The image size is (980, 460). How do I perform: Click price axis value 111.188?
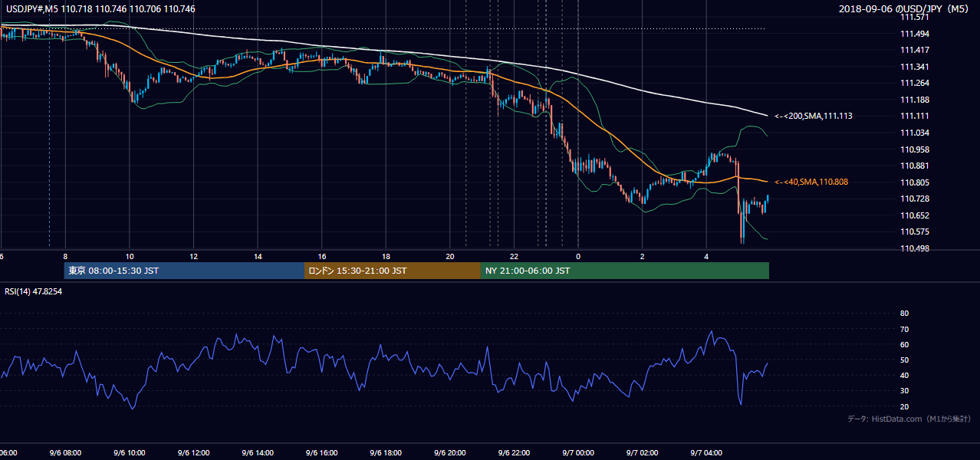(913, 100)
